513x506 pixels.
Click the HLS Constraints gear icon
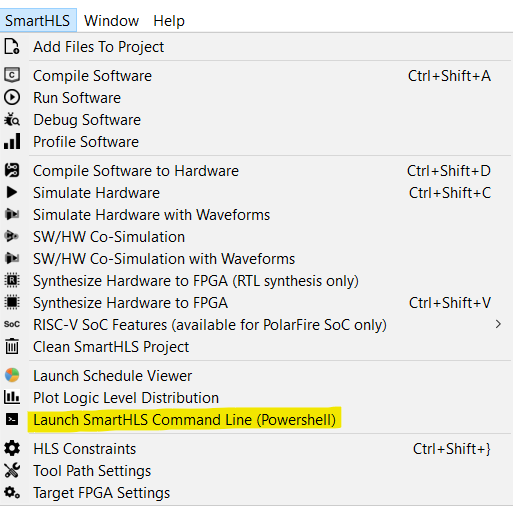(12, 448)
